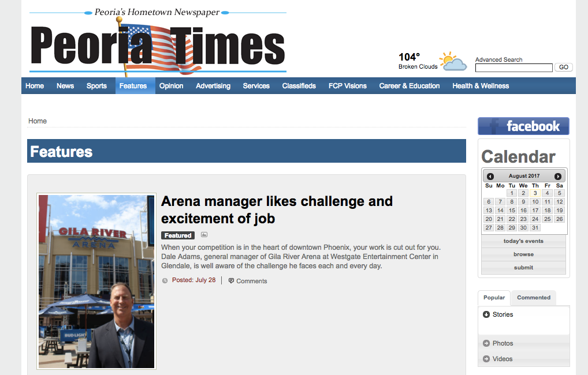Click the Features section heading
The height and width of the screenshot is (375, 588).
click(61, 152)
